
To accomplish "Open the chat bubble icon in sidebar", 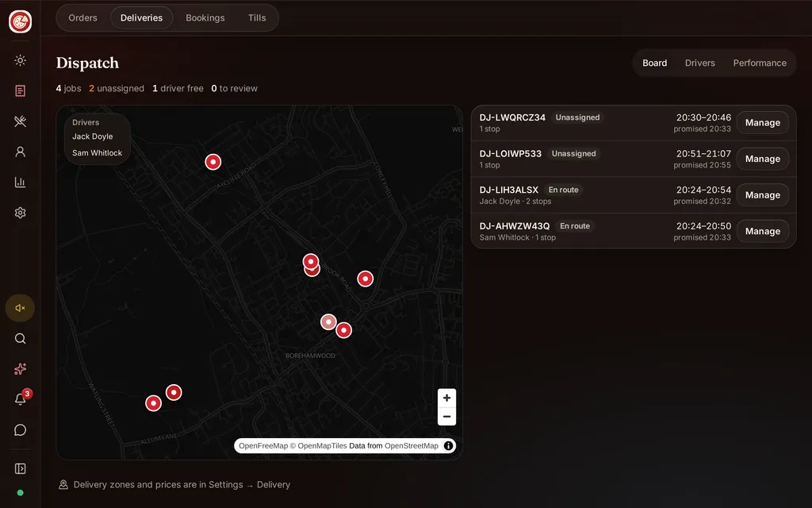I will pyautogui.click(x=20, y=430).
